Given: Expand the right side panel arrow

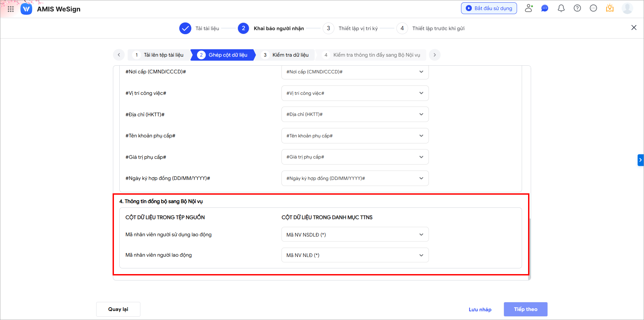Looking at the screenshot, I should pos(640,160).
